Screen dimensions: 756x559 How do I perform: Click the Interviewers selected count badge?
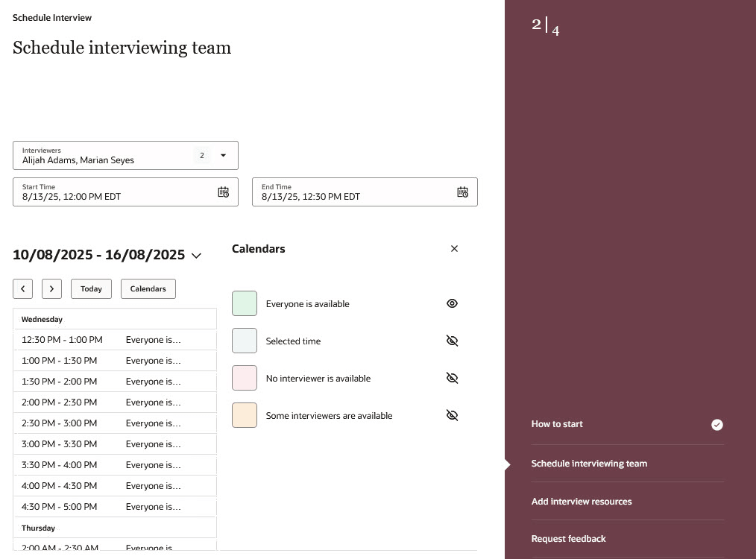tap(202, 156)
